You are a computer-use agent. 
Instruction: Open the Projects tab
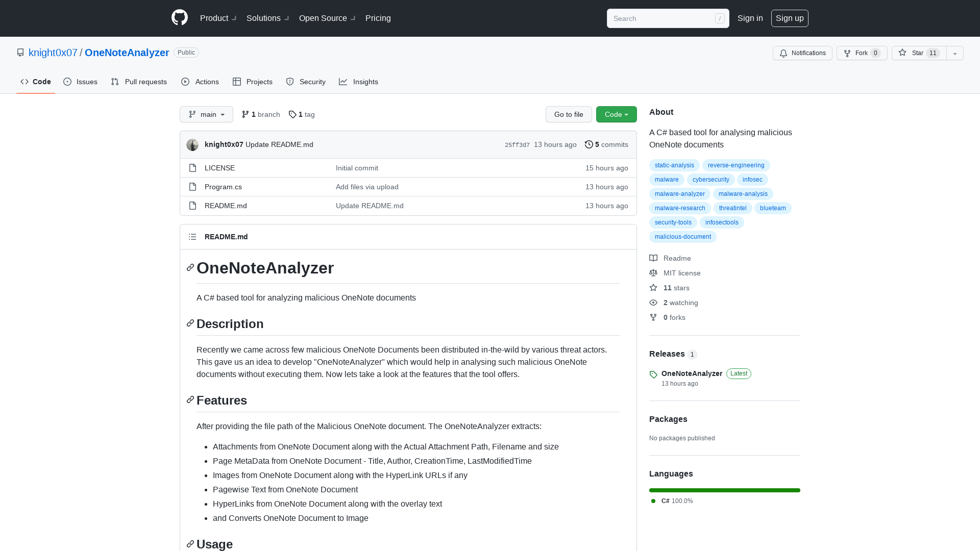point(253,82)
